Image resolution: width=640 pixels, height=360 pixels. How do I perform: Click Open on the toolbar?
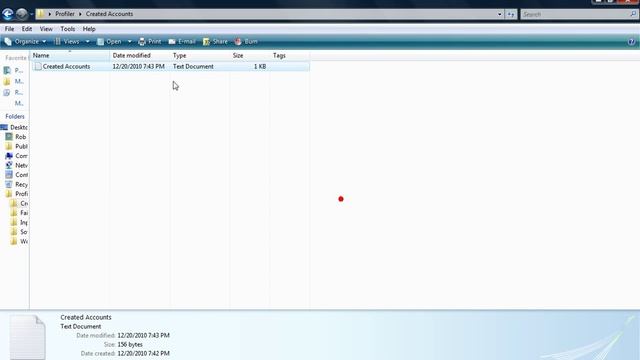point(109,42)
